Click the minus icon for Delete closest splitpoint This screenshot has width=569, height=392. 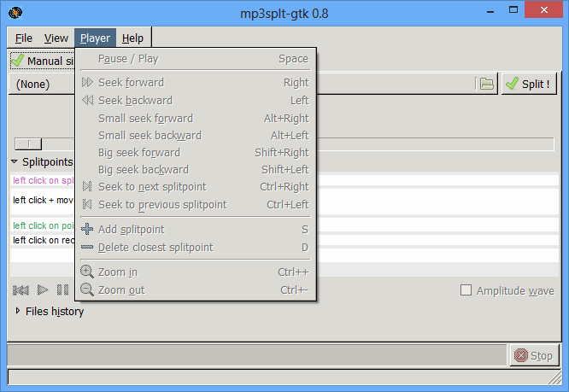pyautogui.click(x=87, y=247)
